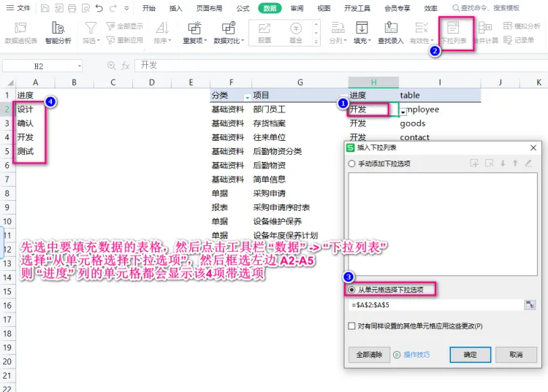Click the 查找录入 tool

pos(391,33)
